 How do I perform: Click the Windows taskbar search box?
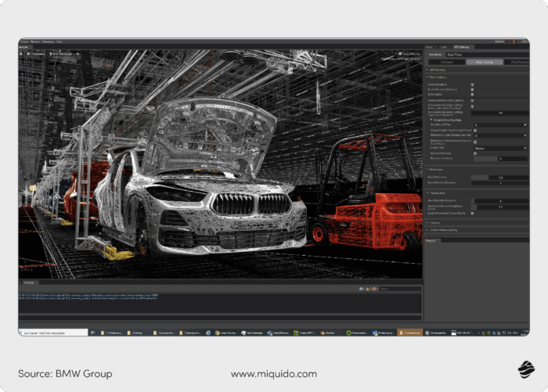(x=53, y=333)
